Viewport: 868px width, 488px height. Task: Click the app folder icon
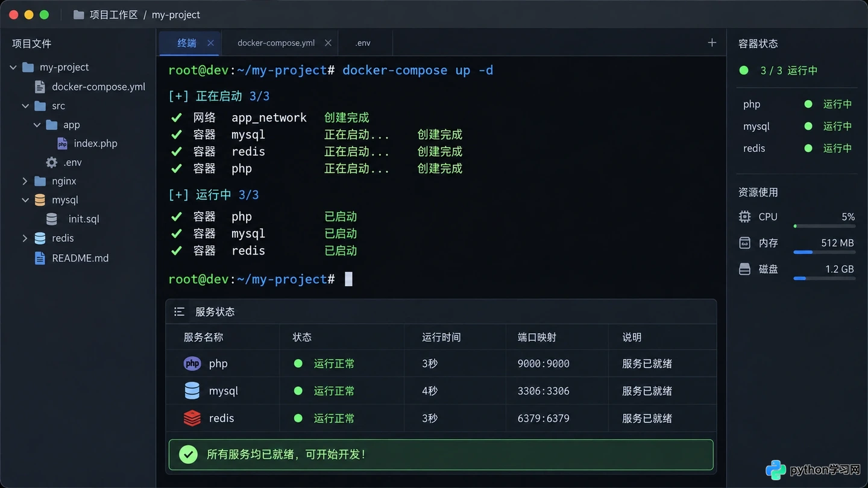pos(52,125)
